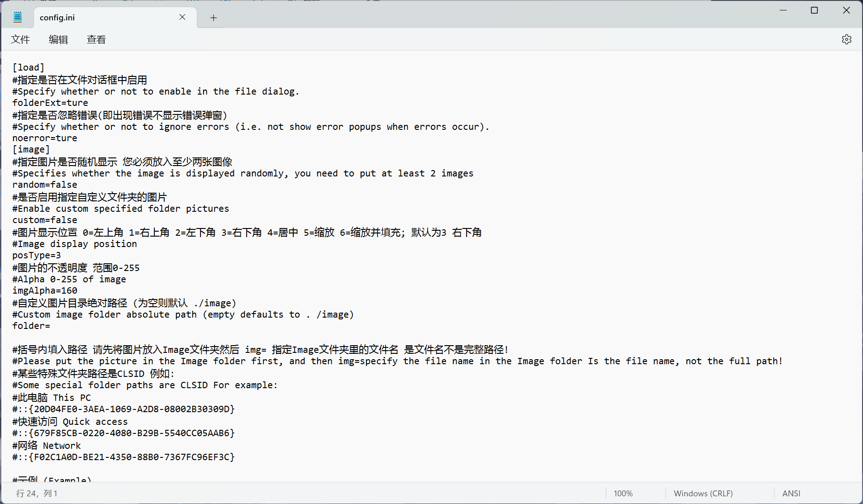
Task: Close the config.ini tab
Action: [x=182, y=17]
